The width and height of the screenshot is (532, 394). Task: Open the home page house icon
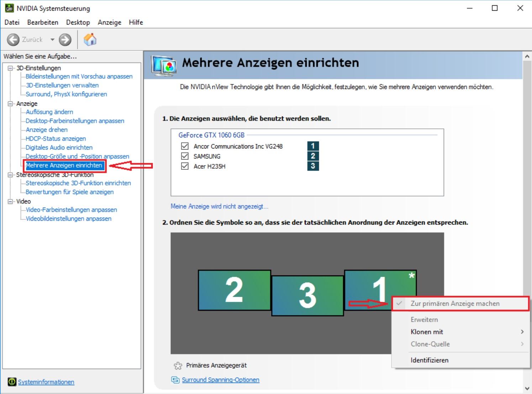point(90,40)
